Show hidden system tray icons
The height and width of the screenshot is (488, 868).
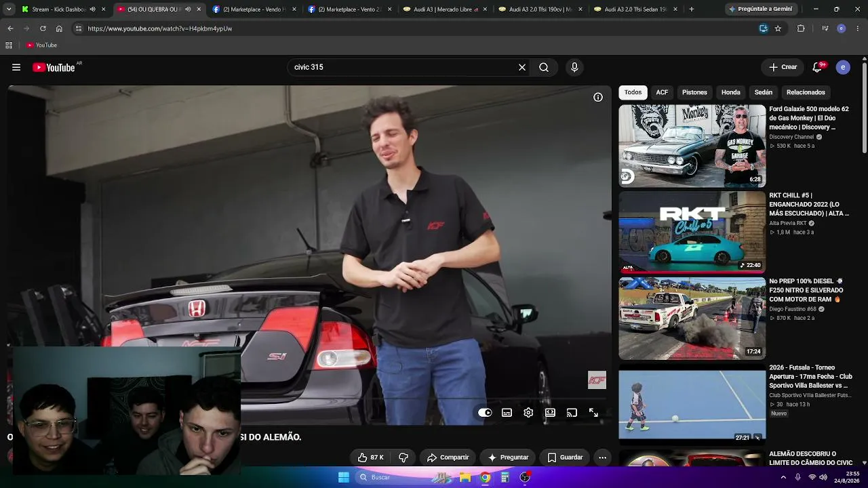pos(783,477)
